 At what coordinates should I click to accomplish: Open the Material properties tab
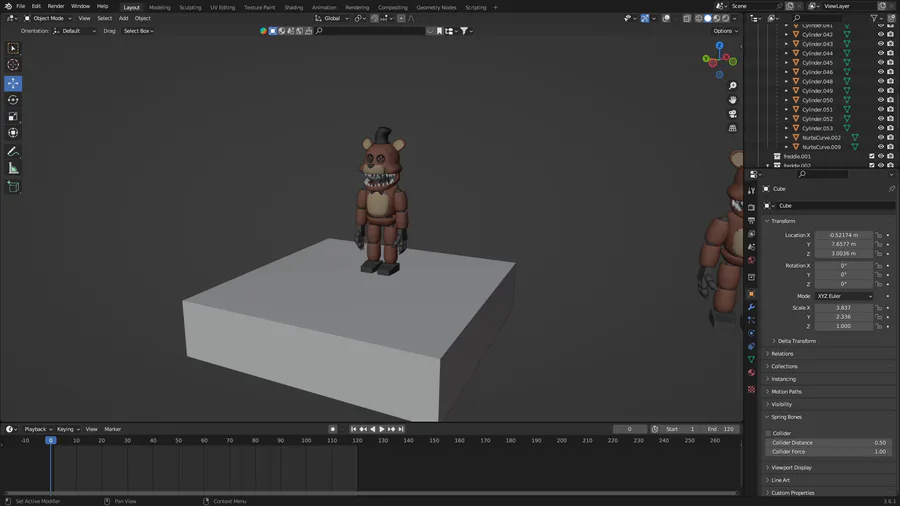pos(751,373)
